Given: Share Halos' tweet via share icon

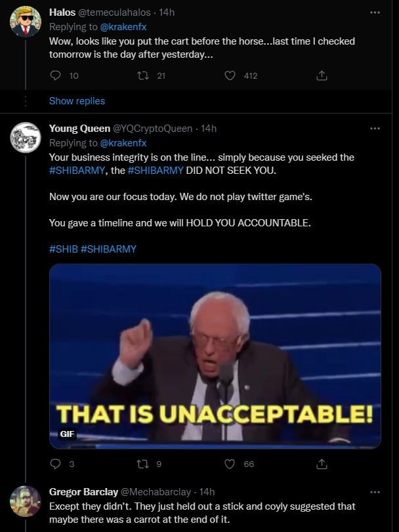Looking at the screenshot, I should (x=322, y=75).
